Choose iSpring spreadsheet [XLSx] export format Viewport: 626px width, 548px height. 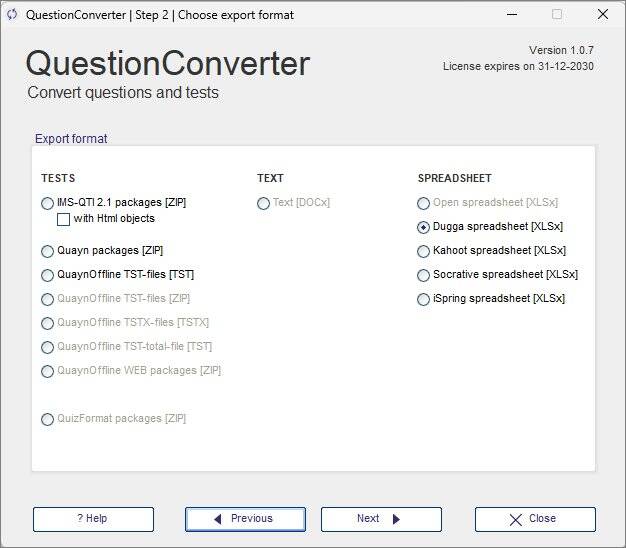pyautogui.click(x=424, y=299)
